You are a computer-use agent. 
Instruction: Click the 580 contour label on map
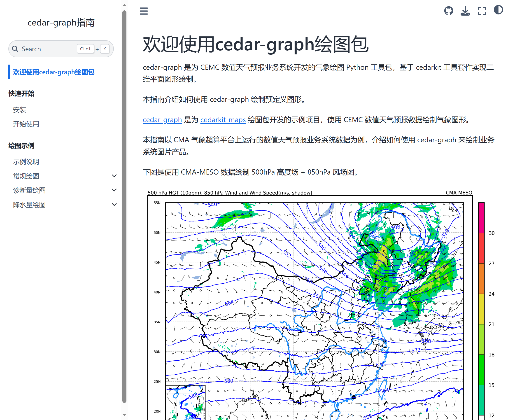coord(228,381)
